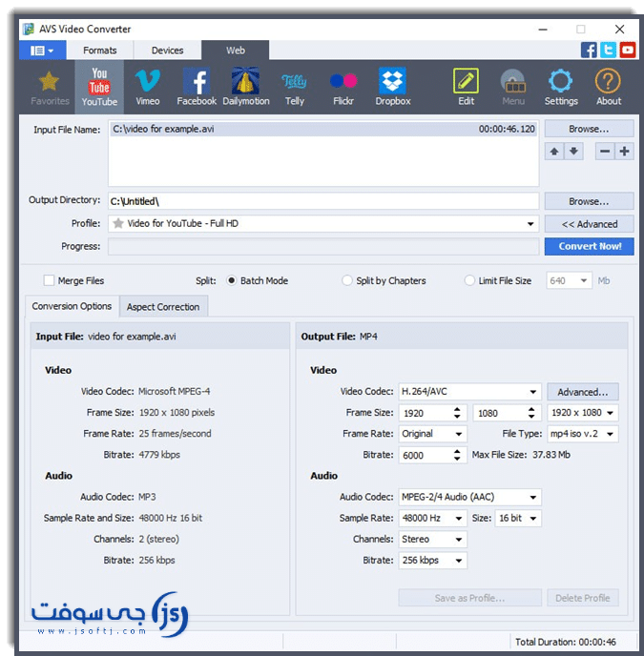Toggle the favorite star in Profile field
The image size is (644, 656).
click(118, 223)
